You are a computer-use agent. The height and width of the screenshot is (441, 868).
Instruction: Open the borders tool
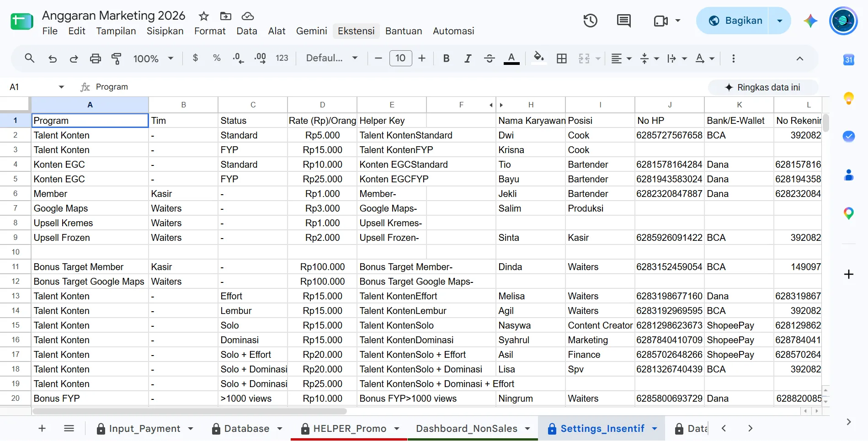click(562, 58)
